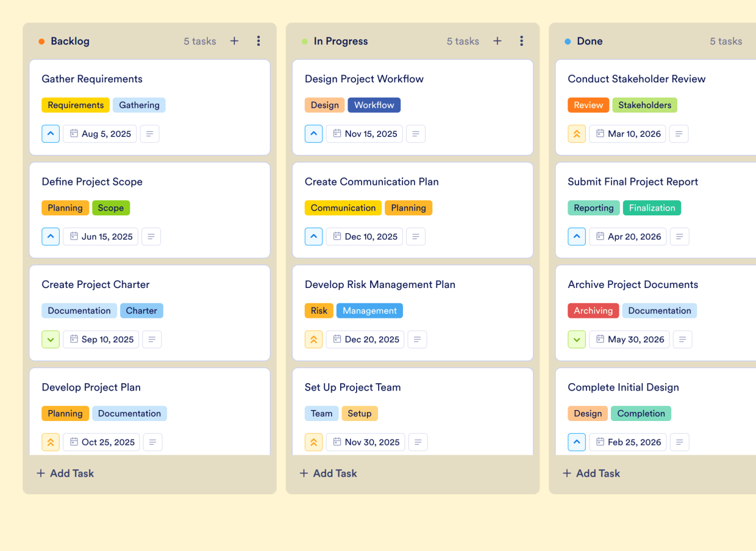
Task: Toggle the priority chevron on Create Project Charter
Action: [51, 339]
